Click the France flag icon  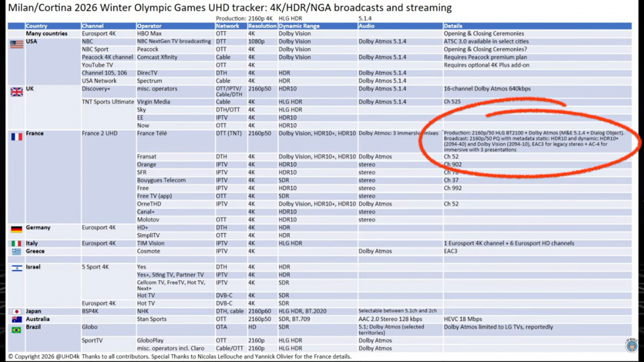[x=16, y=137]
